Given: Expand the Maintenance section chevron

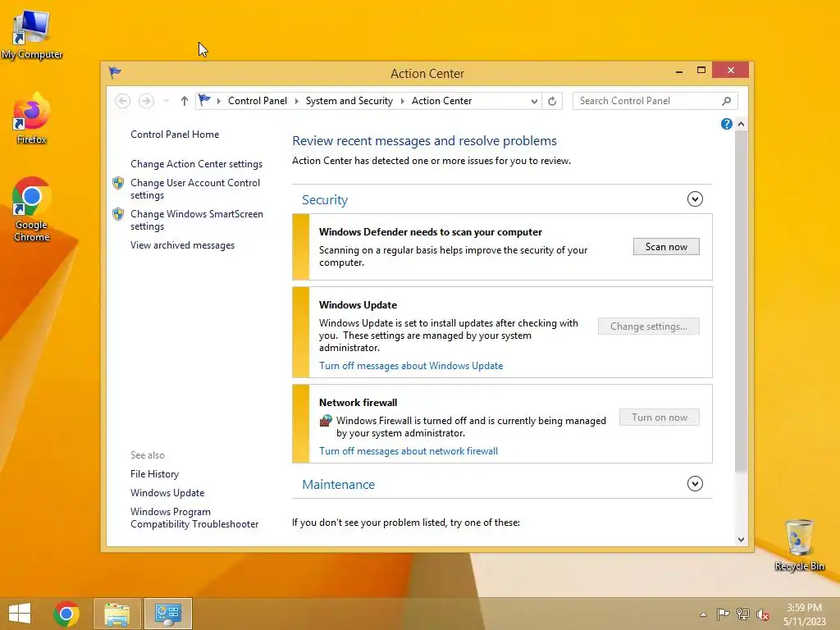Looking at the screenshot, I should [x=695, y=484].
